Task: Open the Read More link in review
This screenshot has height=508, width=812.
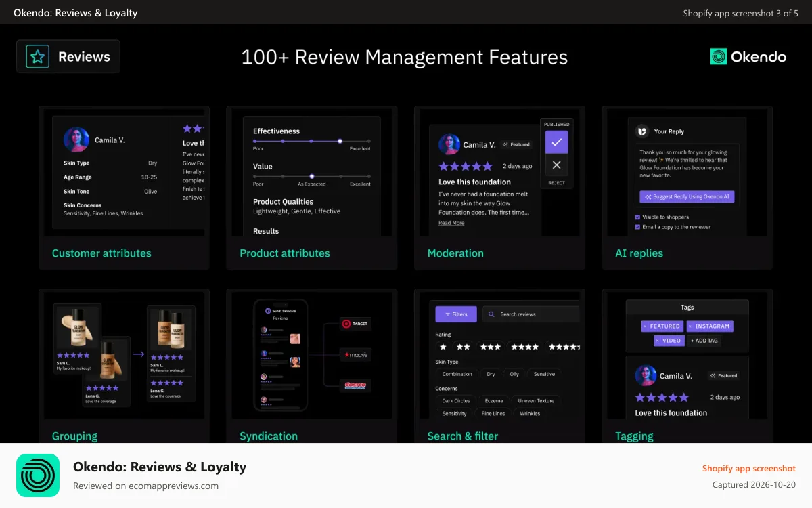Action: 451,223
